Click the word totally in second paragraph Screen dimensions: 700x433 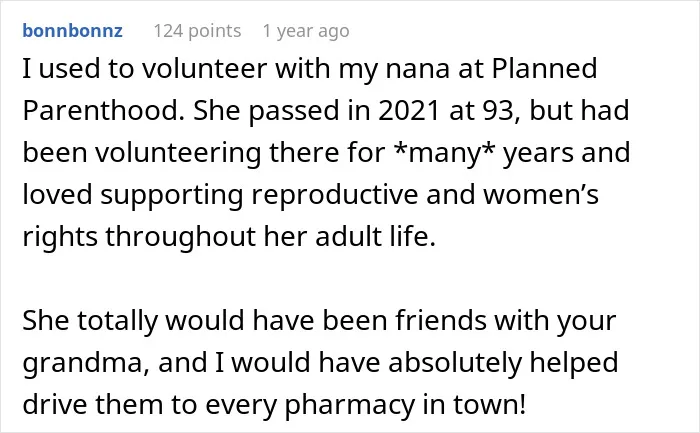pos(117,321)
